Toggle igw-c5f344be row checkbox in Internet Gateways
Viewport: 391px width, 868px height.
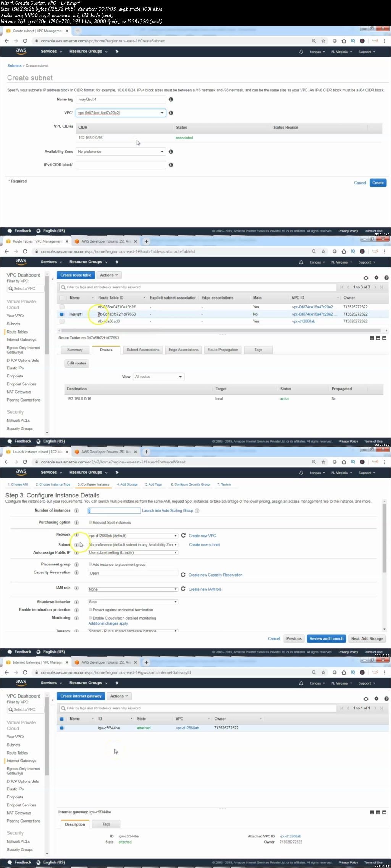pyautogui.click(x=62, y=728)
